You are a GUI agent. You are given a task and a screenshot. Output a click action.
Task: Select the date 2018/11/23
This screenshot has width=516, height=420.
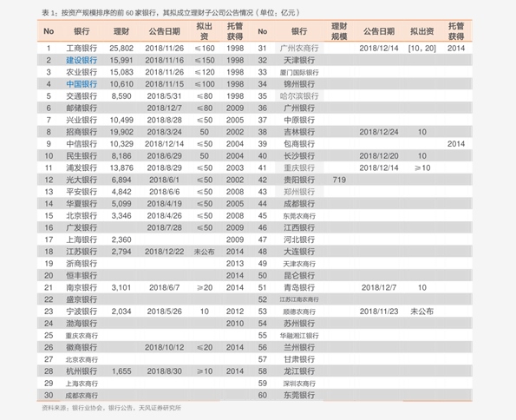pos(379,312)
